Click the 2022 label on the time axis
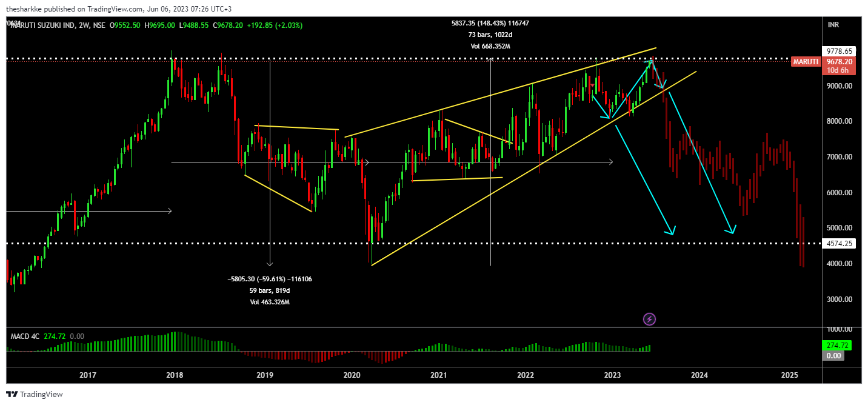The height and width of the screenshot is (405, 868). pyautogui.click(x=525, y=376)
